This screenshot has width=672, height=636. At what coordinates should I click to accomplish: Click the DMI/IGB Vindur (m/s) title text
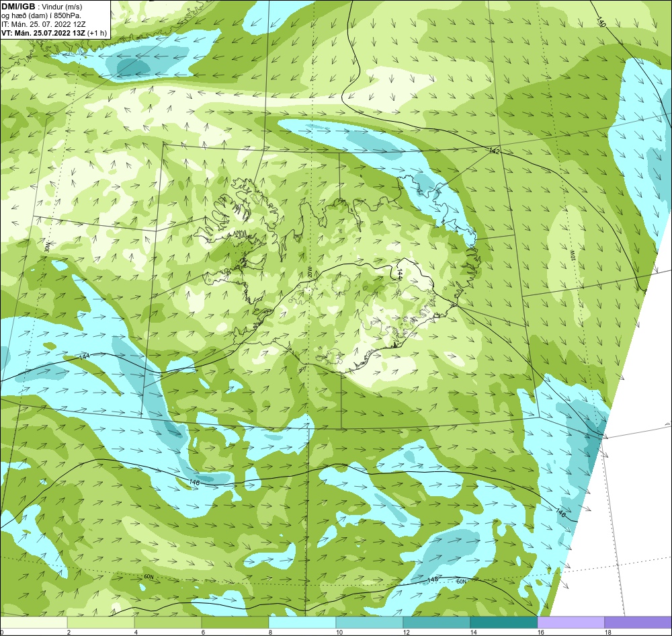tap(42, 7)
